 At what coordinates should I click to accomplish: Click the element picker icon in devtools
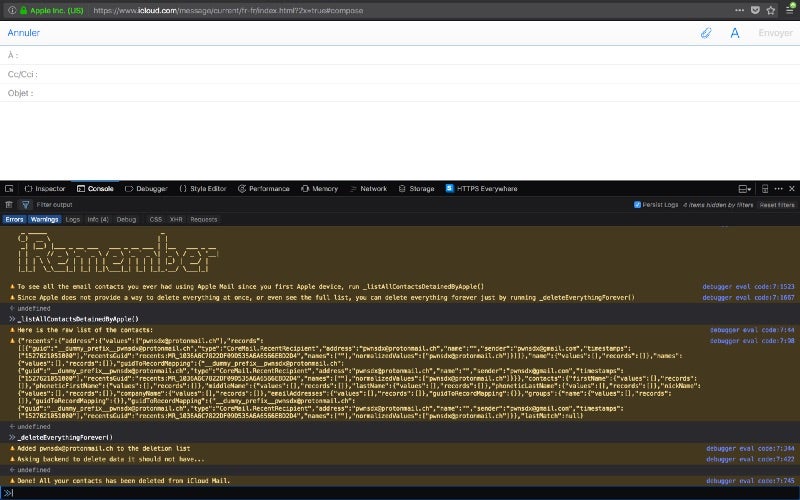[9, 188]
